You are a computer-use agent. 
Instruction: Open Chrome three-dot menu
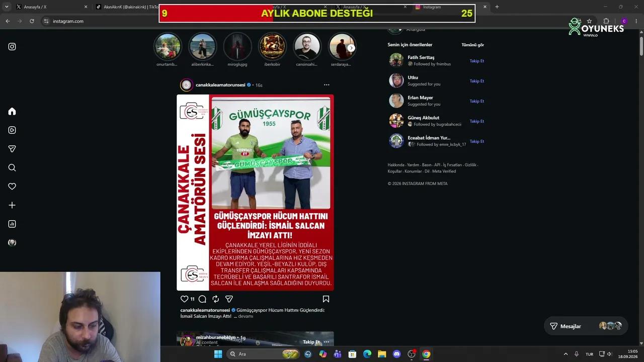pyautogui.click(x=636, y=21)
